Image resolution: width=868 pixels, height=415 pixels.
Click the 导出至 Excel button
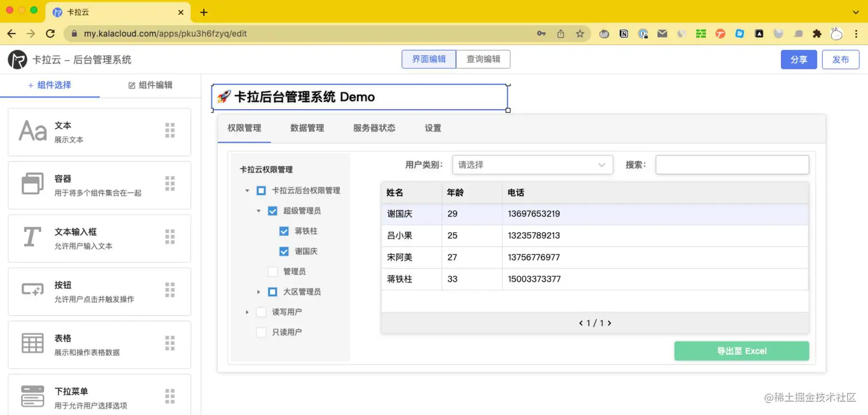coord(741,351)
